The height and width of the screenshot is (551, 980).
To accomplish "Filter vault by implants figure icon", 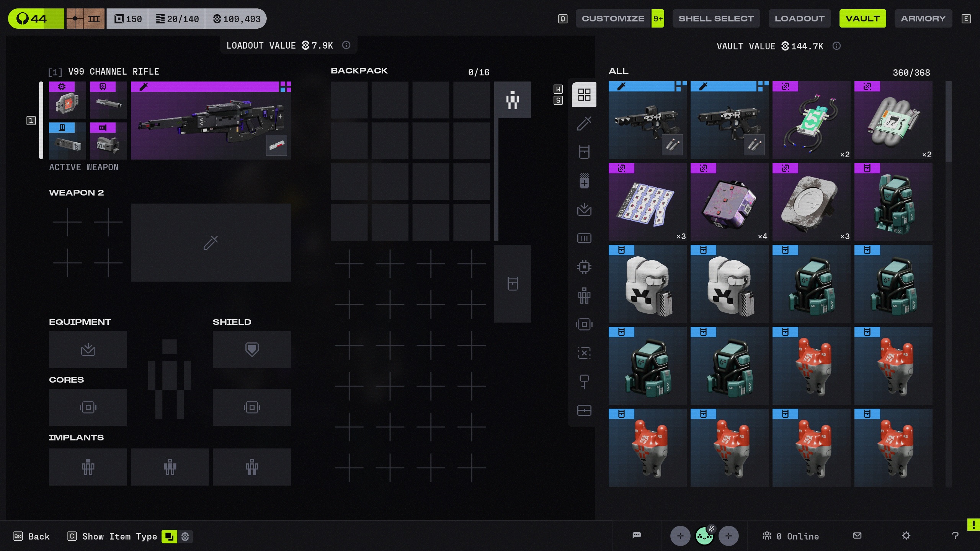I will 584,295.
